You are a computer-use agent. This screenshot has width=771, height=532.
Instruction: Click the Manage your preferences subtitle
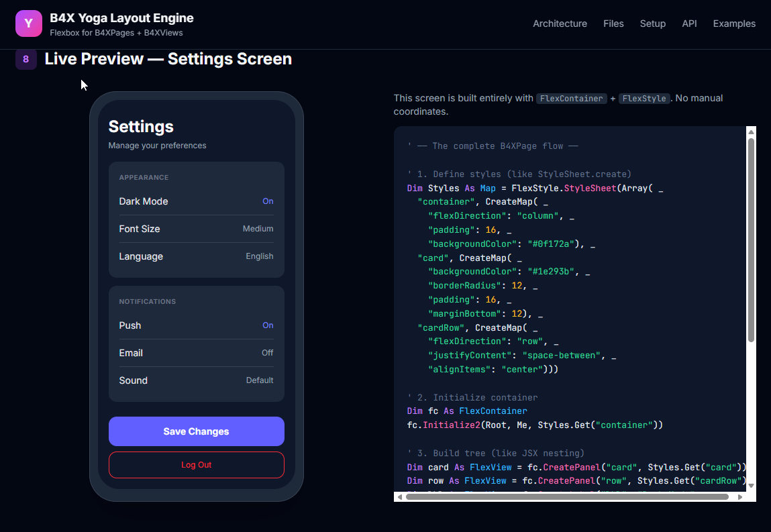pyautogui.click(x=157, y=146)
